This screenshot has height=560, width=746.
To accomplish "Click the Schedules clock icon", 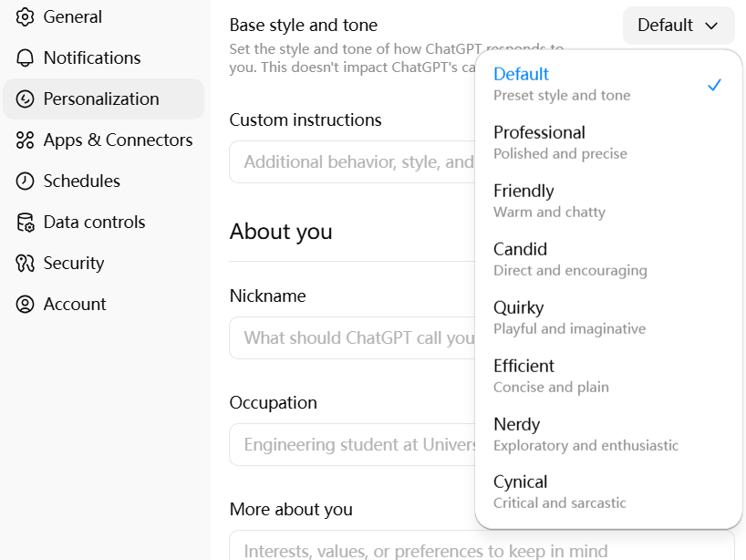I will (25, 181).
